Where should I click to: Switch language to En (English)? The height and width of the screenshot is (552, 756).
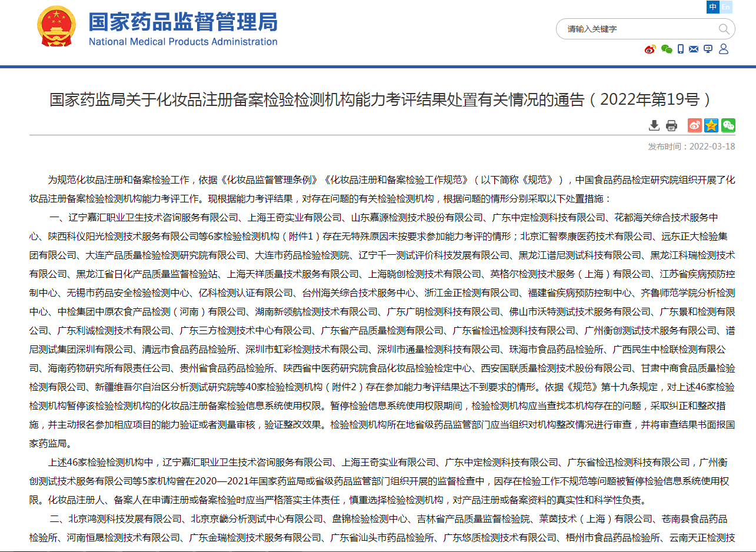pyautogui.click(x=725, y=7)
